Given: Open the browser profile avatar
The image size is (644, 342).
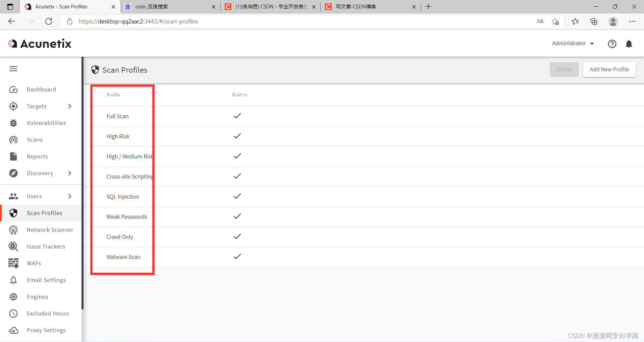Looking at the screenshot, I should (613, 21).
